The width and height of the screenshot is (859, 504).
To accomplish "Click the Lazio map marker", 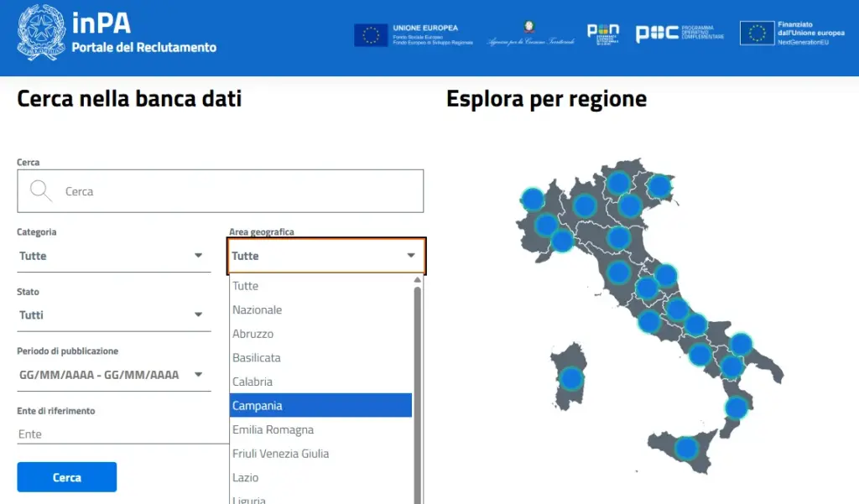I will click(x=649, y=321).
